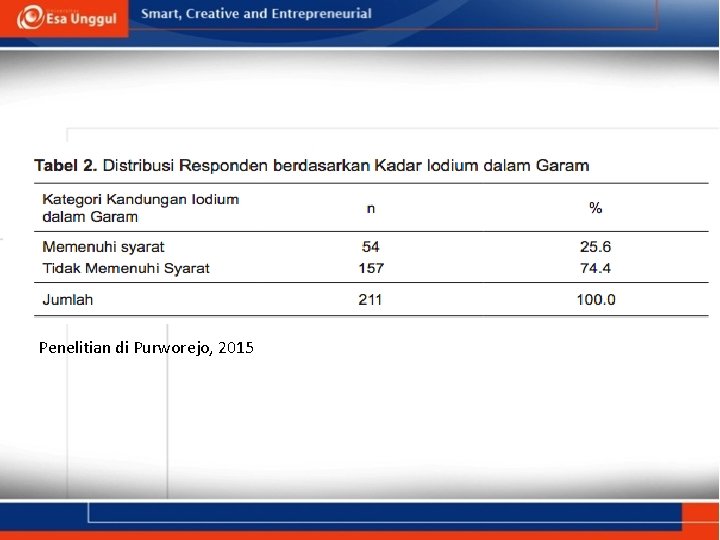Screen dimensions: 720x540
Task: Click the percentage 74.4
Action: (595, 268)
